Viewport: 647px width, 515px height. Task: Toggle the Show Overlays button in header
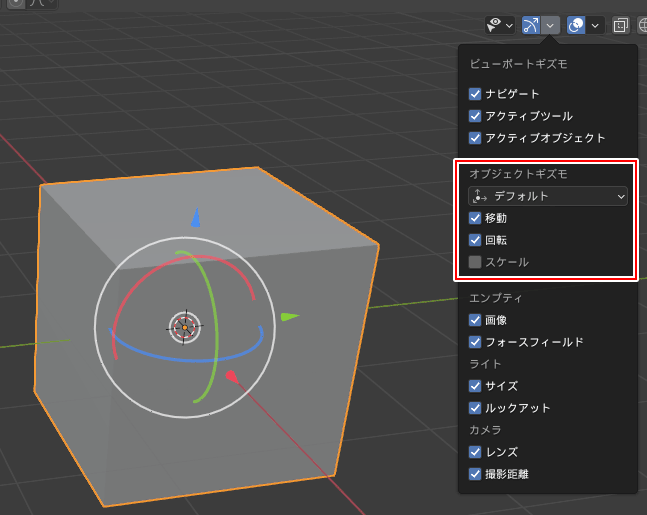[577, 24]
